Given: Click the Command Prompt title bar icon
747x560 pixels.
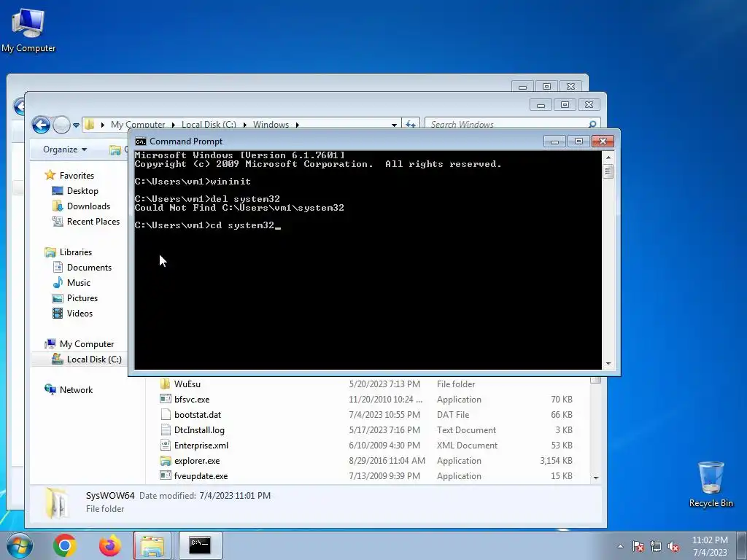Looking at the screenshot, I should pyautogui.click(x=141, y=141).
